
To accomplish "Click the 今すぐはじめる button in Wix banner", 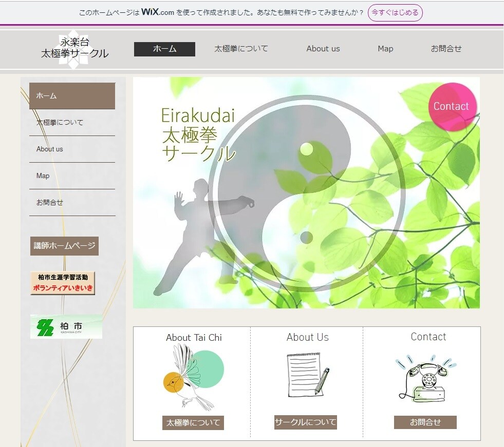I will [395, 12].
